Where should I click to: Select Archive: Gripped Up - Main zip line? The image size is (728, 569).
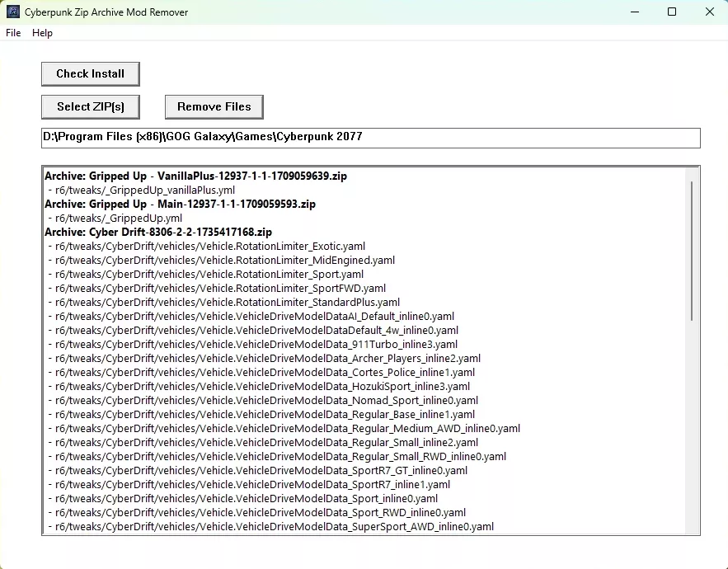click(180, 204)
